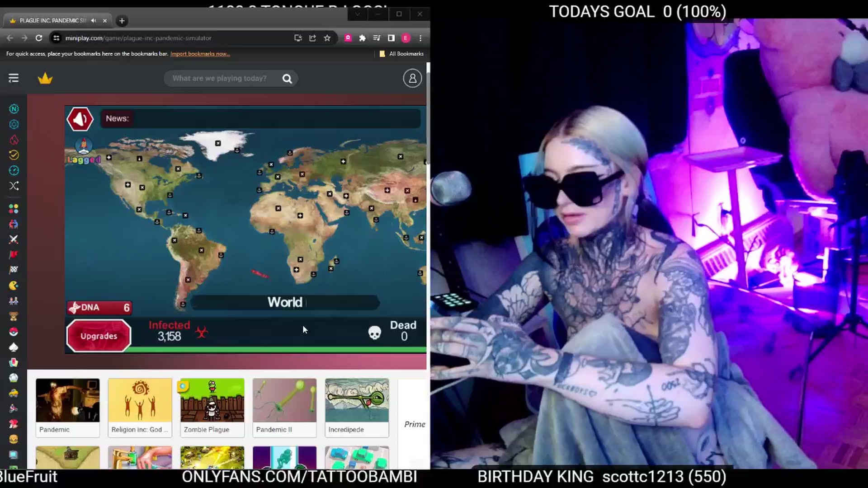This screenshot has width=868, height=488.
Task: Click the address bar URL miniplay.com
Action: pyautogui.click(x=138, y=38)
